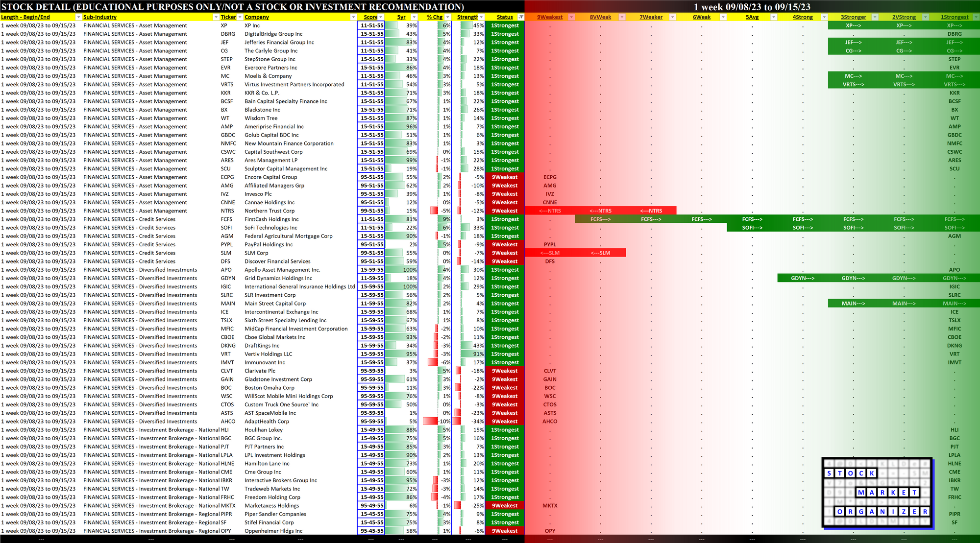
Task: Click the Stock Market Organizer logo
Action: click(x=877, y=493)
